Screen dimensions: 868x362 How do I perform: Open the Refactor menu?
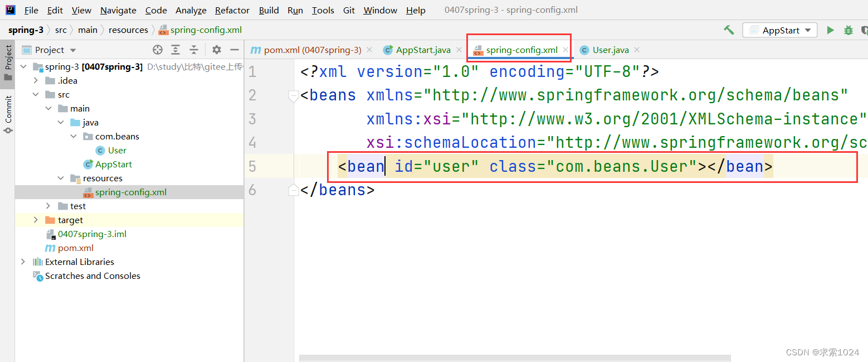232,10
